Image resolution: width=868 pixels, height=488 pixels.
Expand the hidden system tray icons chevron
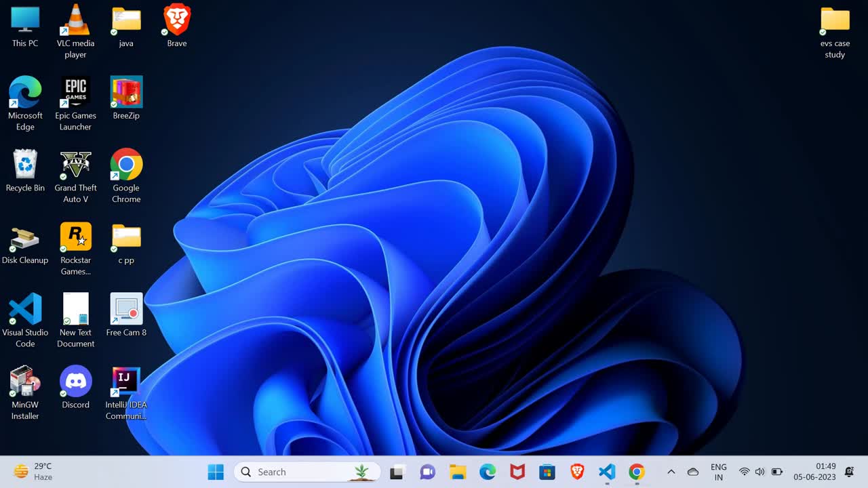coord(671,472)
